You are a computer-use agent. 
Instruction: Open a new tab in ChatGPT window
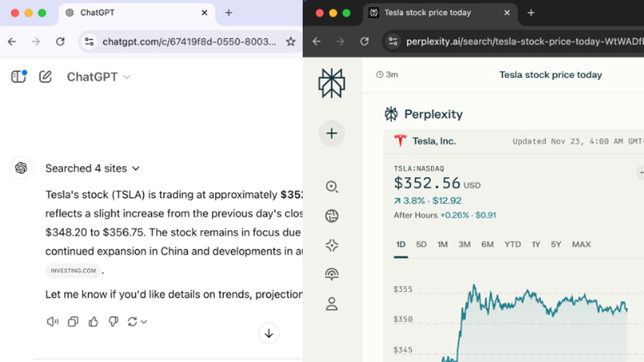[x=229, y=13]
